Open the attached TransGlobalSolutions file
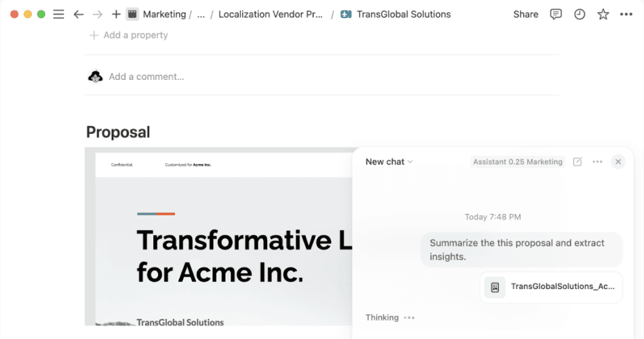 point(551,287)
